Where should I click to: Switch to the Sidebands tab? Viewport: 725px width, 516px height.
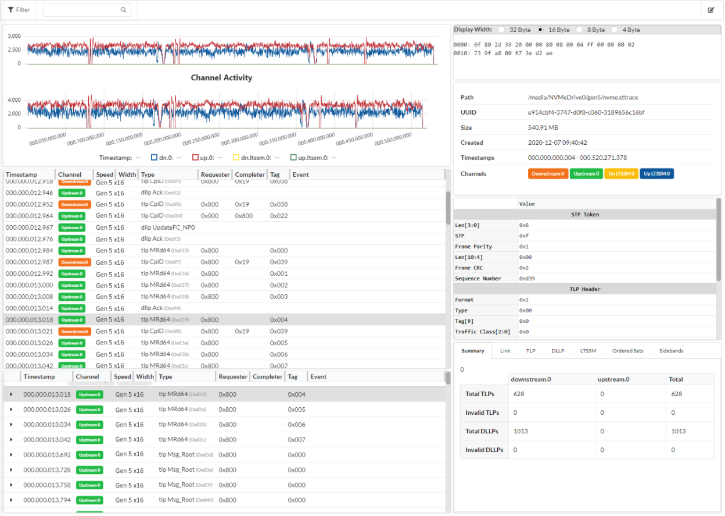[x=671, y=351]
